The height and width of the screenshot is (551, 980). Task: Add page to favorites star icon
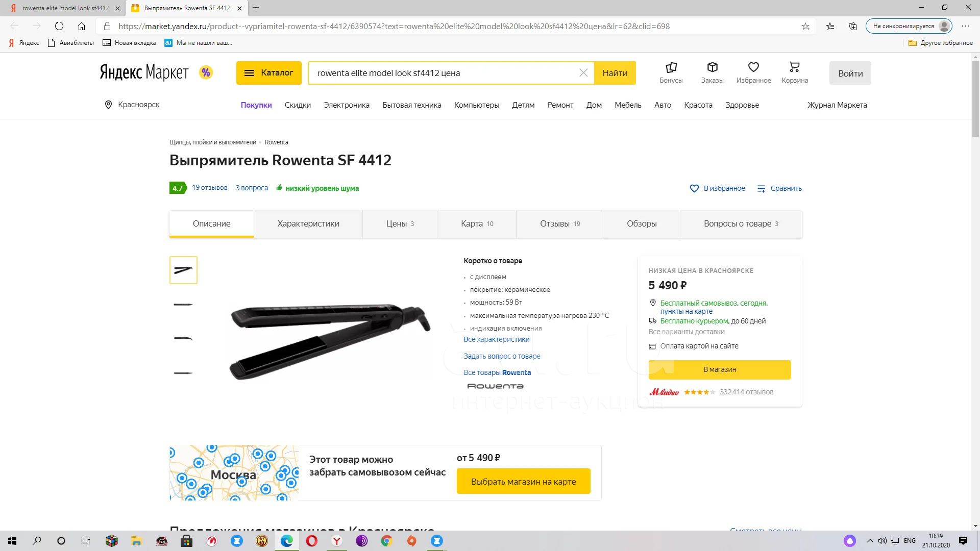tap(805, 26)
